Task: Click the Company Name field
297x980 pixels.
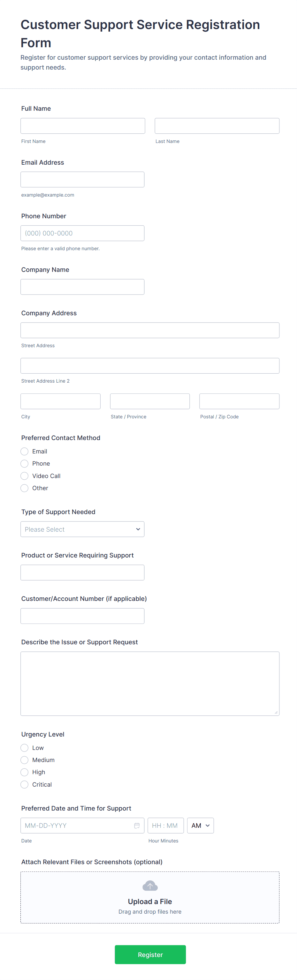Action: click(x=82, y=287)
